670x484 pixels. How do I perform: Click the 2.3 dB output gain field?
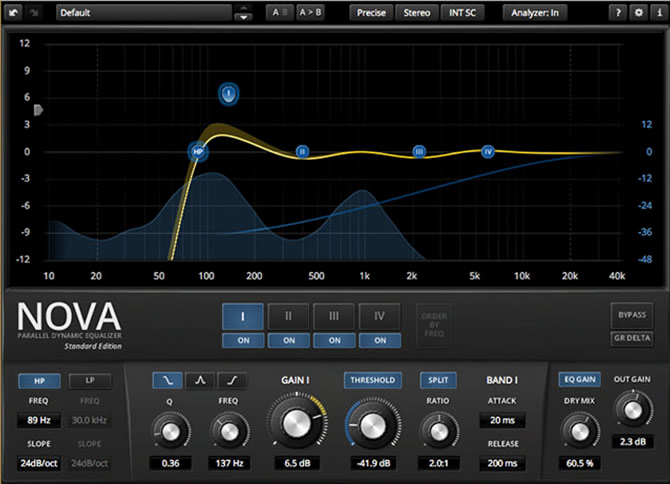tap(633, 442)
